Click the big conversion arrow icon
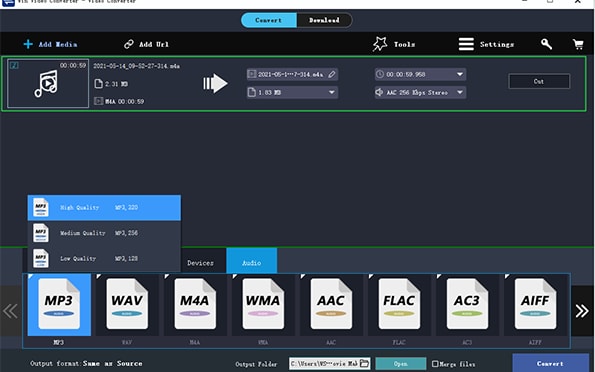 tap(215, 84)
